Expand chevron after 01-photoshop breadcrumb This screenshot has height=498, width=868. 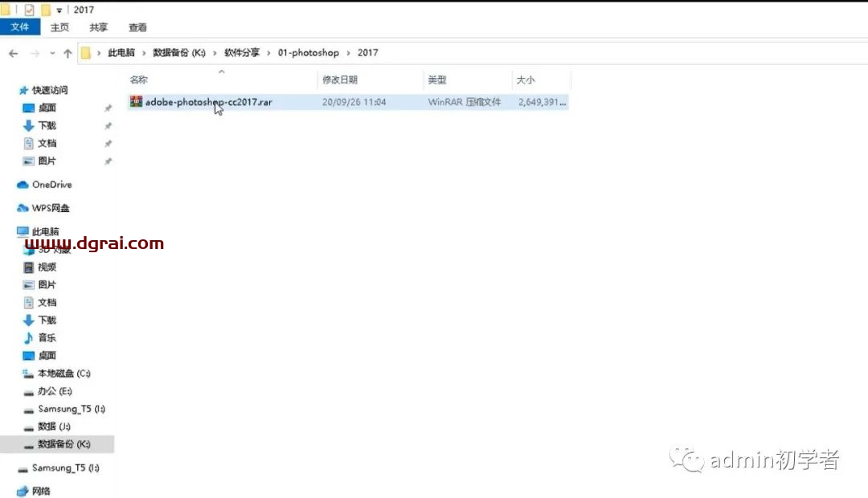point(348,52)
